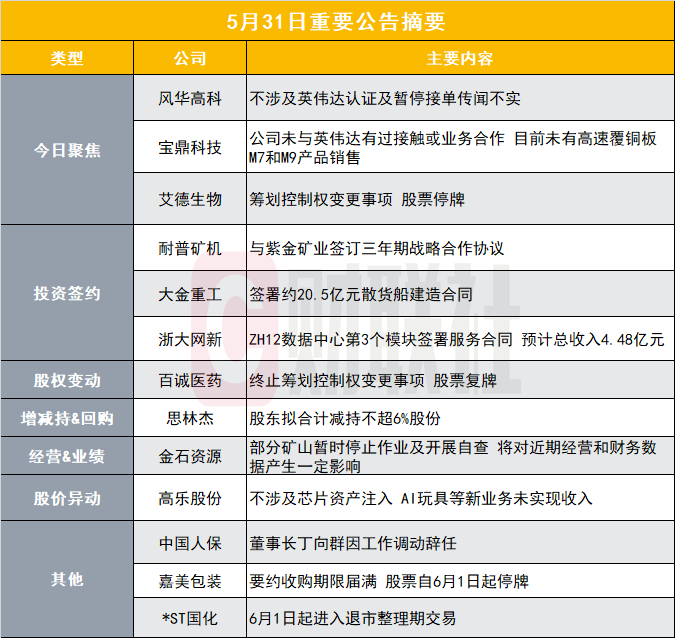Click the 股价异动 category cell
675x638 pixels.
tap(67, 498)
